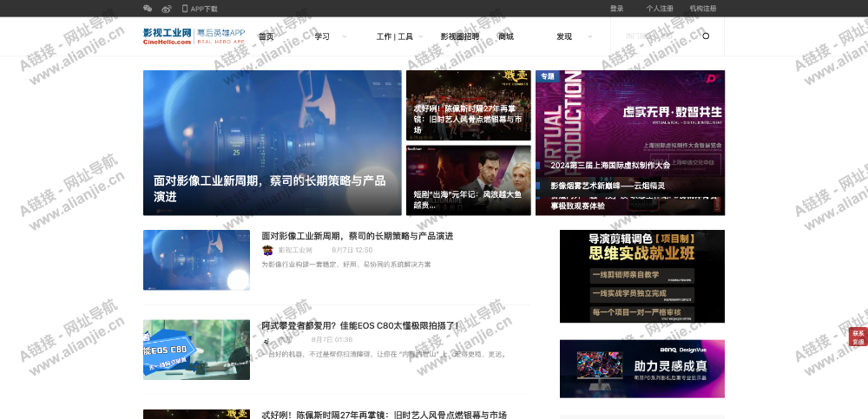
Task: Open the 发现 menu item
Action: [564, 36]
